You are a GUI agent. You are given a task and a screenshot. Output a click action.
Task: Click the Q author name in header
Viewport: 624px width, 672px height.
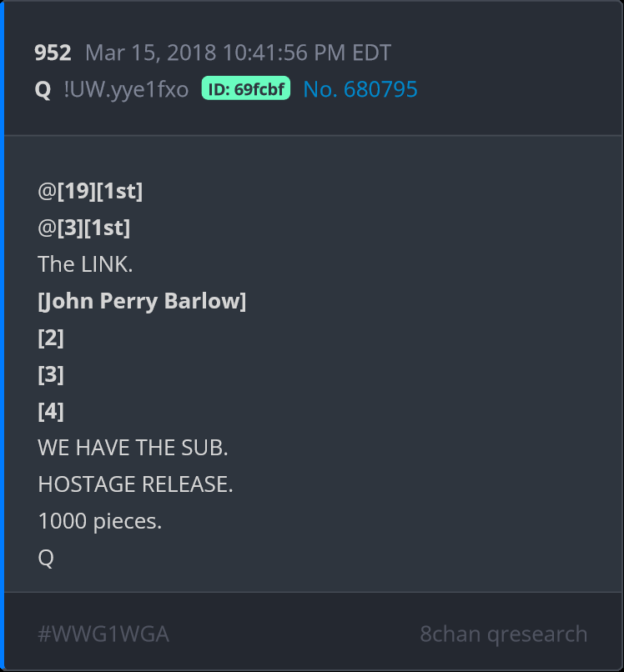coord(43,89)
